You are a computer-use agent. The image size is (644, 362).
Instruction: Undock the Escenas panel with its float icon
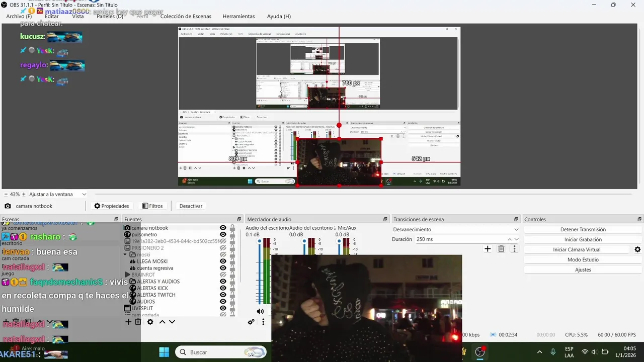[116, 219]
